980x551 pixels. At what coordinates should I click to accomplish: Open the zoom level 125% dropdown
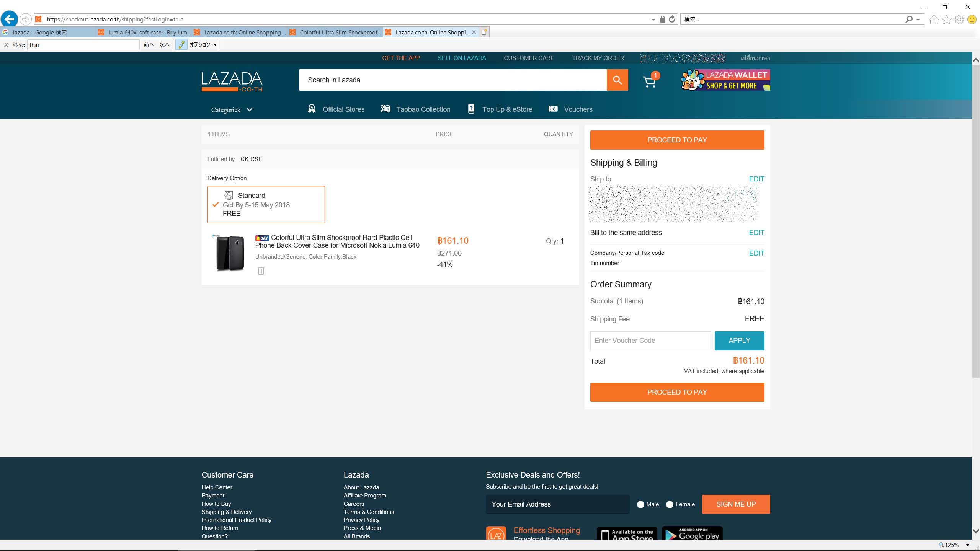click(x=967, y=545)
